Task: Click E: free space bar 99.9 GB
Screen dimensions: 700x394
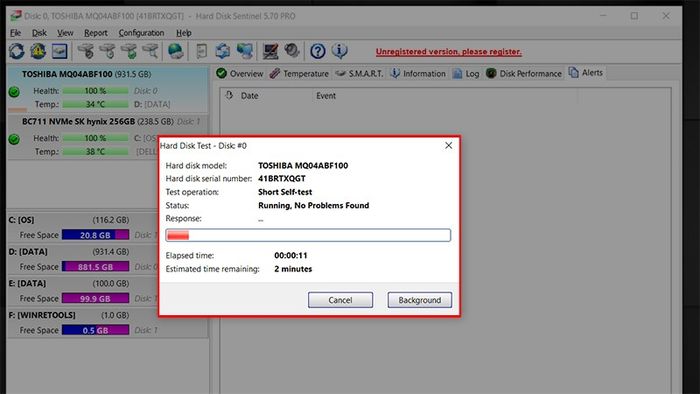Action: coord(96,298)
